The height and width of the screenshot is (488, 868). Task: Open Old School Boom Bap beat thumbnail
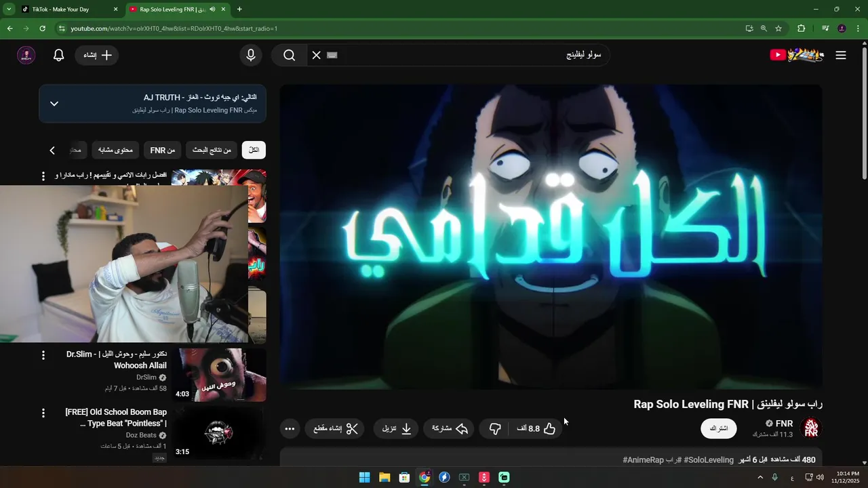coord(219,432)
